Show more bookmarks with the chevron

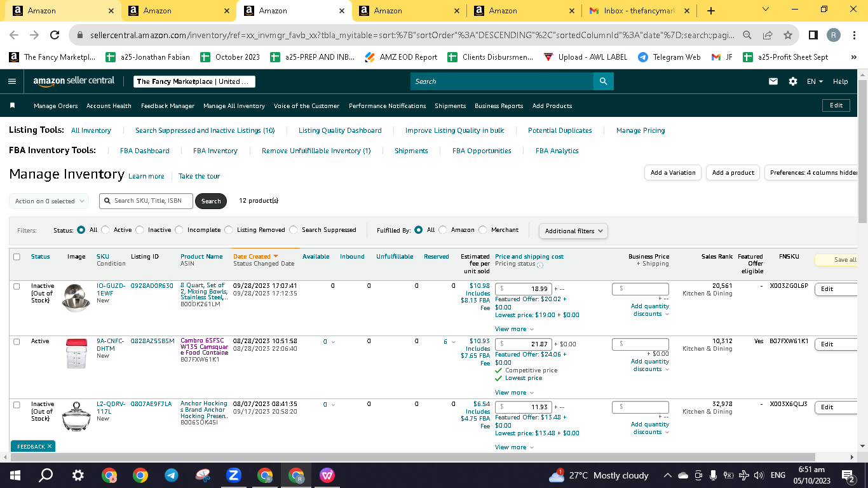(854, 57)
